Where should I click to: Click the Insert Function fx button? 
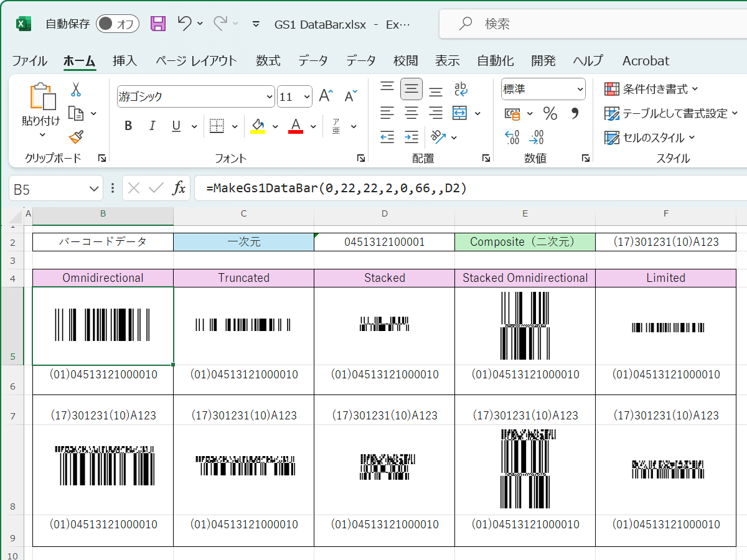pos(179,188)
